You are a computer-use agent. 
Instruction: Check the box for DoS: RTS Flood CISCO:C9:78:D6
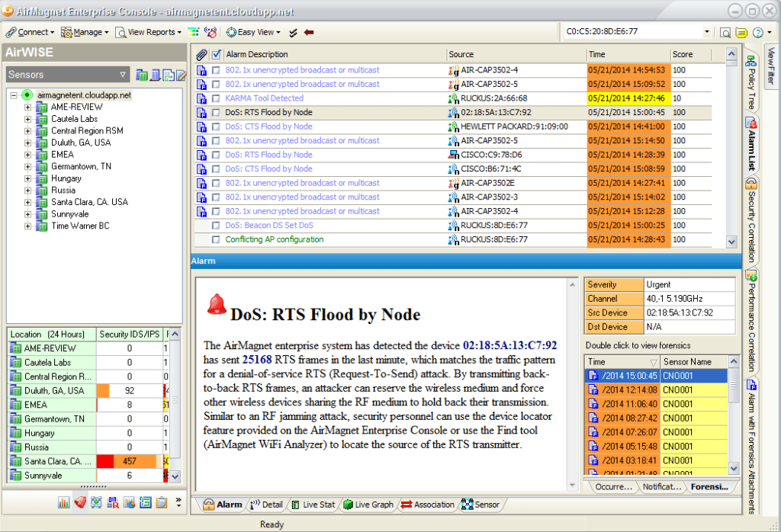216,155
